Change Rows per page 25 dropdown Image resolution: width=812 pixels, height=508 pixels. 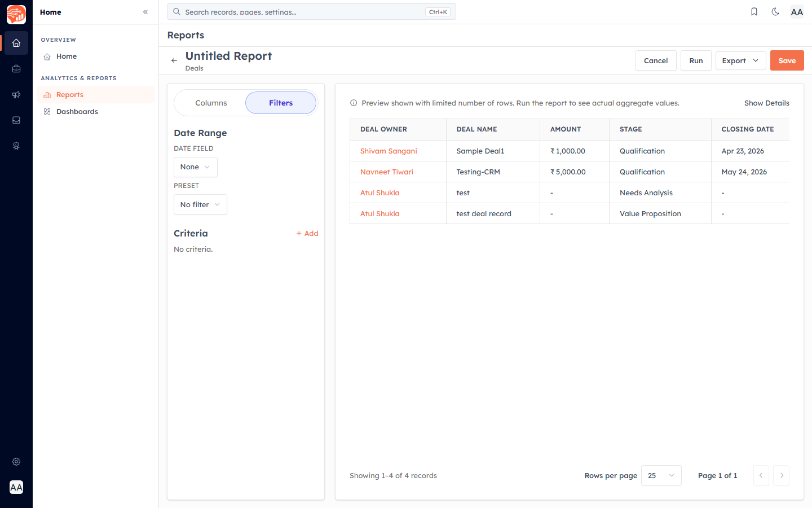point(661,475)
